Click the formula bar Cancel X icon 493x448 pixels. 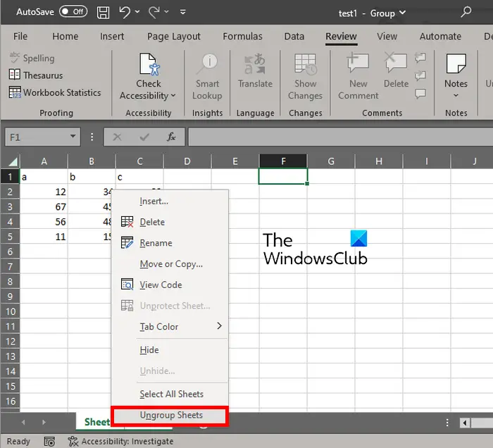(118, 137)
